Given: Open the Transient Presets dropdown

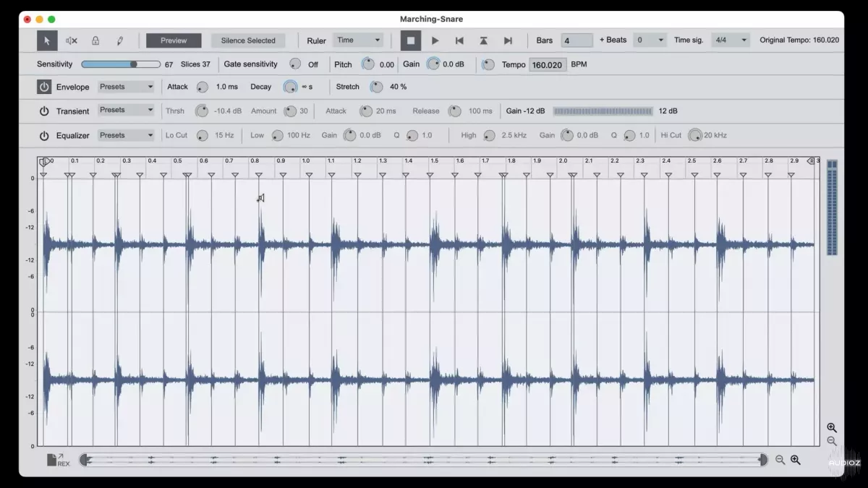Looking at the screenshot, I should tap(127, 110).
